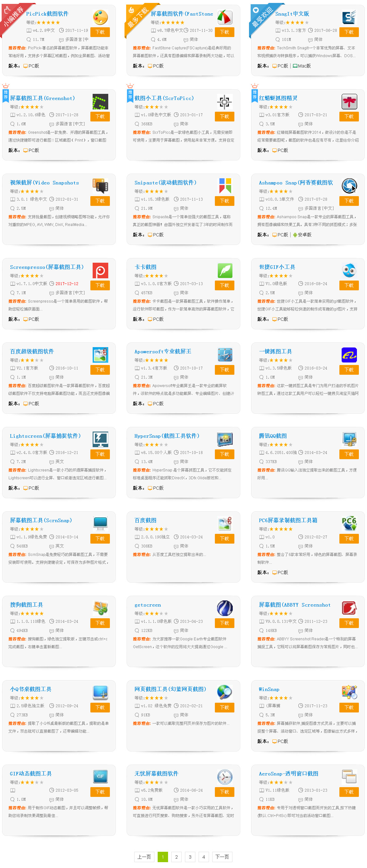367x868 pixels.
Task: Open the 视频截屏(Video Snapshots title link
Action: point(44,183)
